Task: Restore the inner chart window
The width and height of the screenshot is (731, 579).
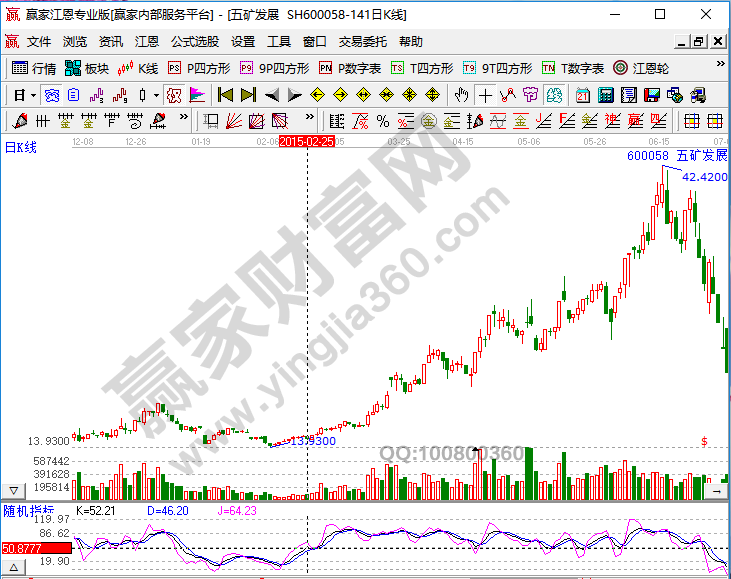Action: click(x=698, y=42)
